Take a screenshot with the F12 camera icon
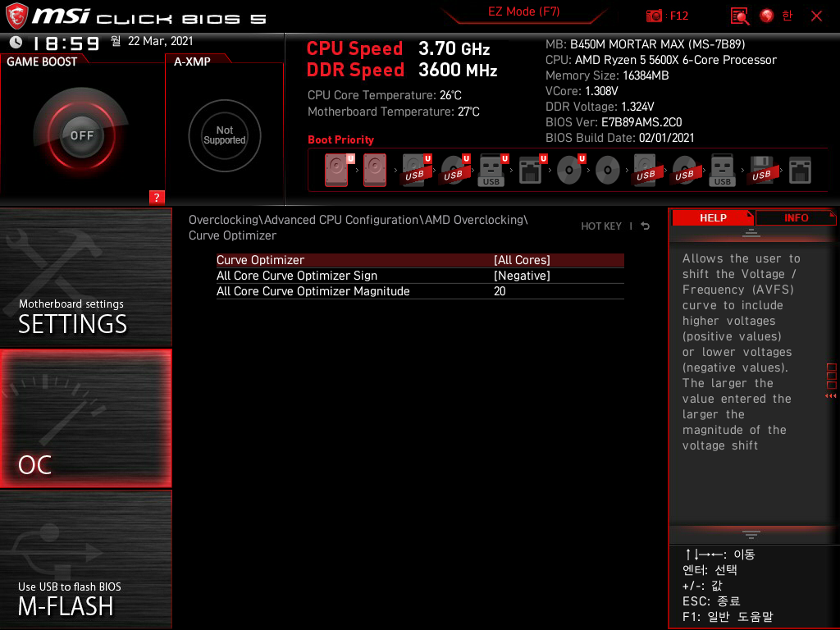This screenshot has width=840, height=630. click(x=654, y=16)
